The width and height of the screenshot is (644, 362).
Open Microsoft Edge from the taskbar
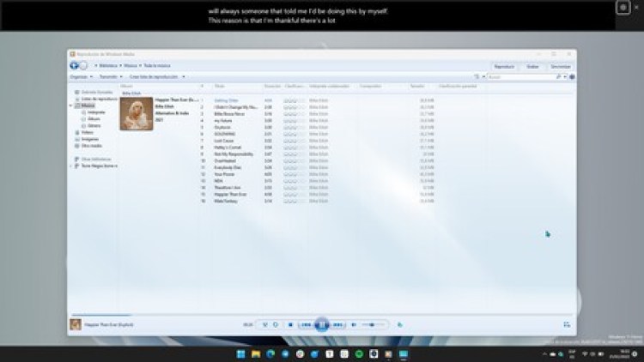pyautogui.click(x=270, y=354)
